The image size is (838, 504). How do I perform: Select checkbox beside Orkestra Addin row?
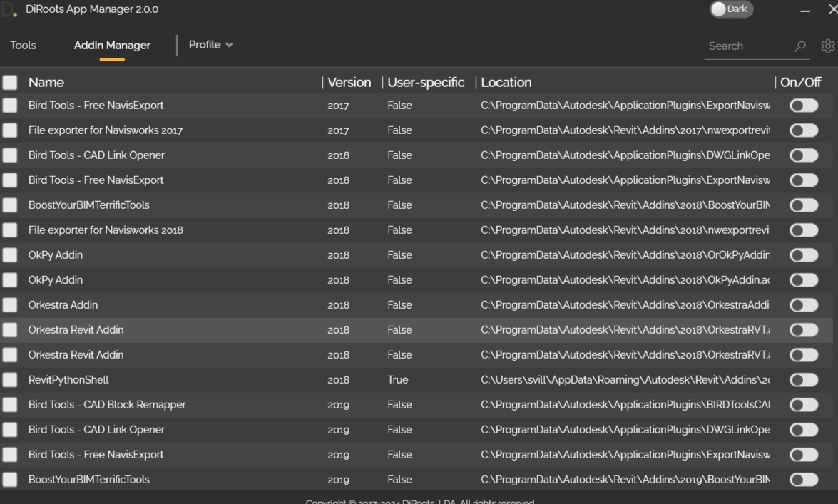(9, 305)
